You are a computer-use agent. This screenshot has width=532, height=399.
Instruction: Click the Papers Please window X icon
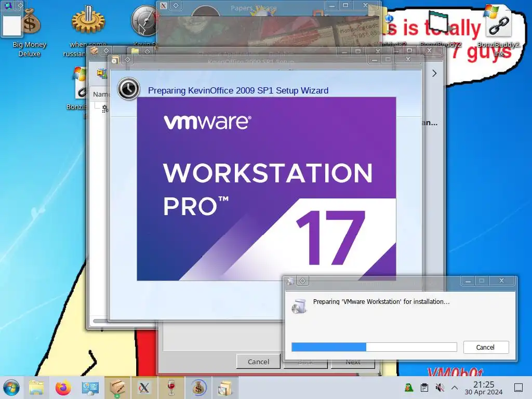[x=163, y=5]
